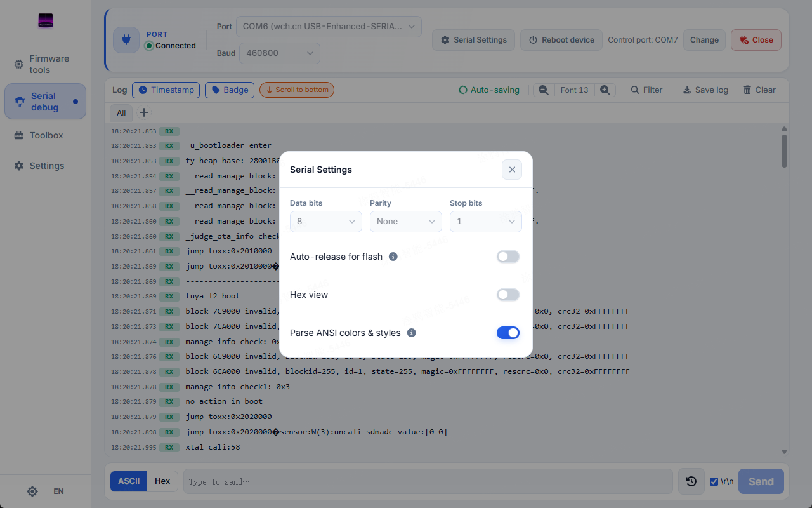Click the Auto-saving indicator
812x508 pixels.
[489, 90]
